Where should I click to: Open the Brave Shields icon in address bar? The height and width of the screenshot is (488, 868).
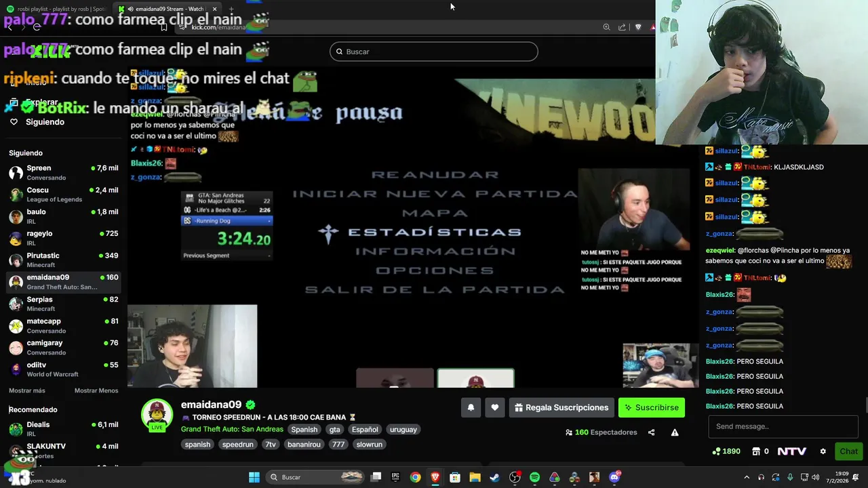pyautogui.click(x=638, y=27)
